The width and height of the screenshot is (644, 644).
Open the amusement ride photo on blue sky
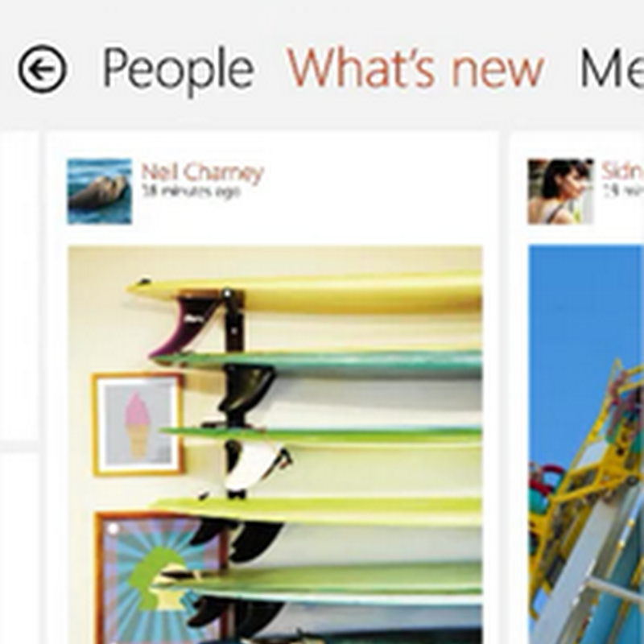[586, 444]
